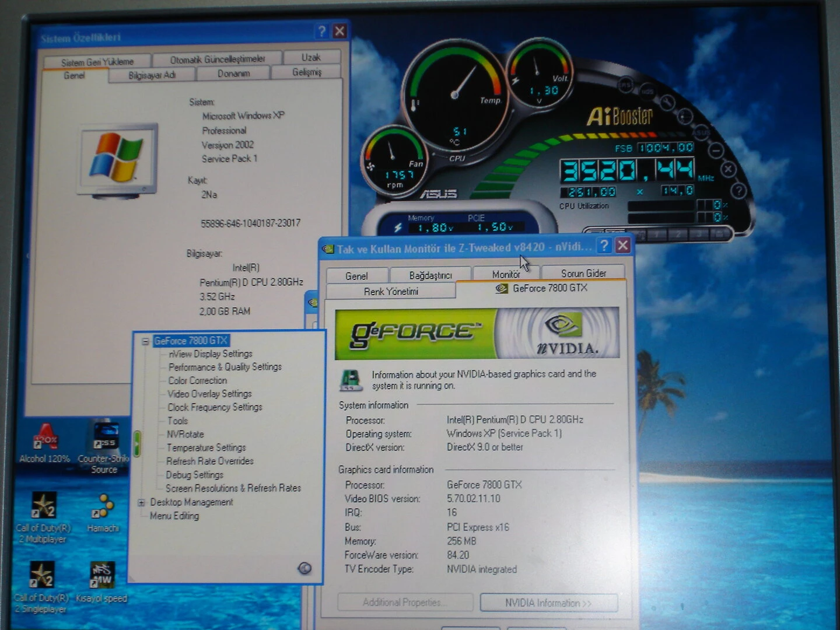Select the Uzak tab in Sistem Özellikleri
840x630 pixels.
coord(311,57)
